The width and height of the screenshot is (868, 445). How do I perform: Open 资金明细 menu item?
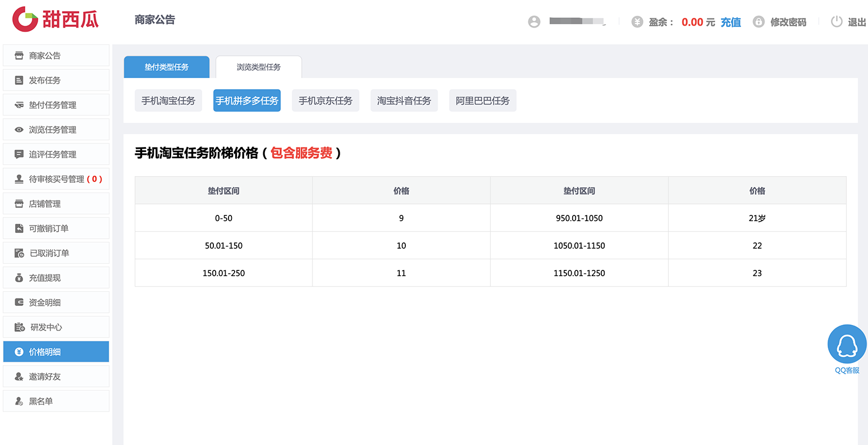56,302
